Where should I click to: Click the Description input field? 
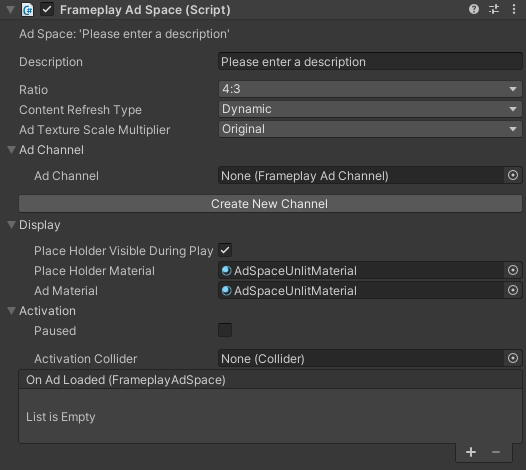[370, 61]
